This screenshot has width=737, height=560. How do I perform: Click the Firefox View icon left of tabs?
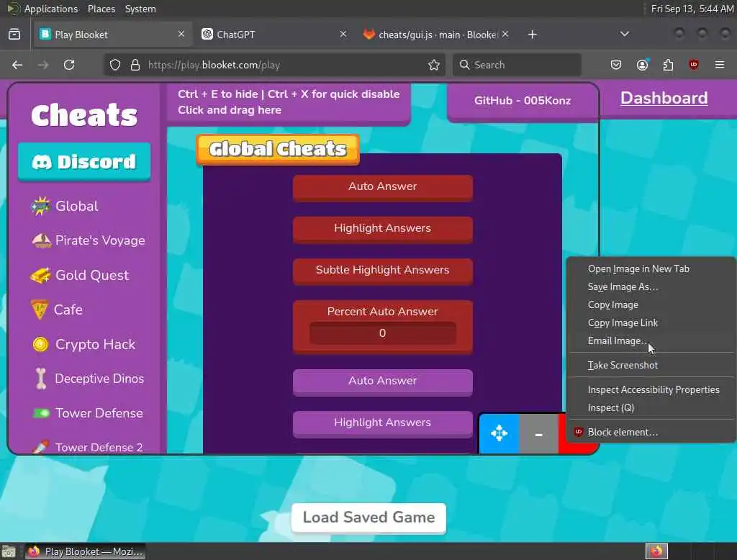click(14, 35)
